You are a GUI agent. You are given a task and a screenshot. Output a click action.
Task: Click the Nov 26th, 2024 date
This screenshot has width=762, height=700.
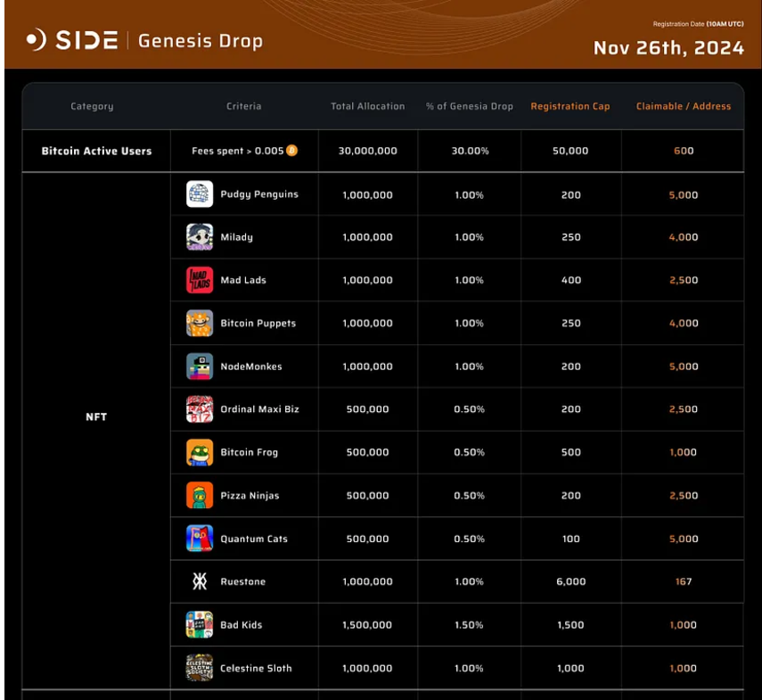668,47
